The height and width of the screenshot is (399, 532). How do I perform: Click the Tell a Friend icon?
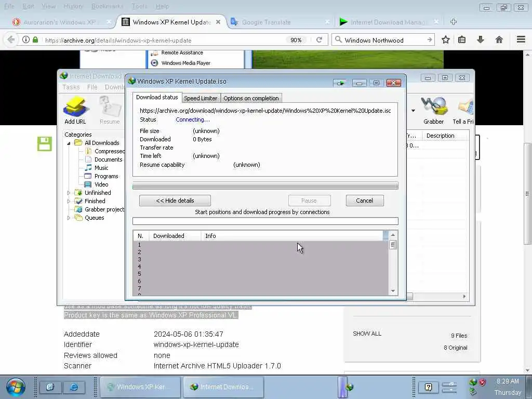coord(463,109)
